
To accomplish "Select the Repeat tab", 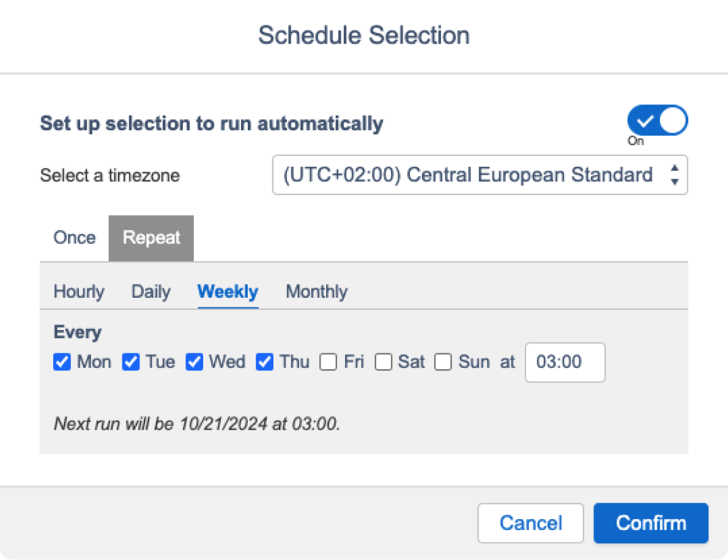I will 151,238.
